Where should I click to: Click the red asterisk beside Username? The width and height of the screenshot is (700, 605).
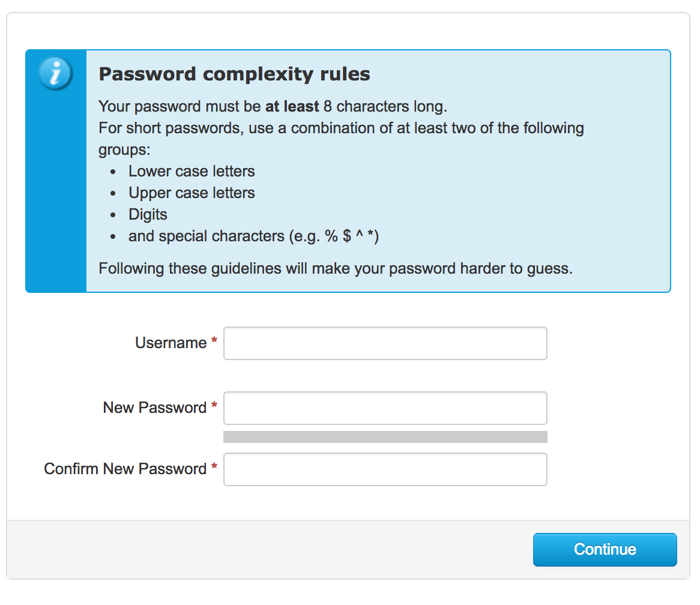coord(214,341)
